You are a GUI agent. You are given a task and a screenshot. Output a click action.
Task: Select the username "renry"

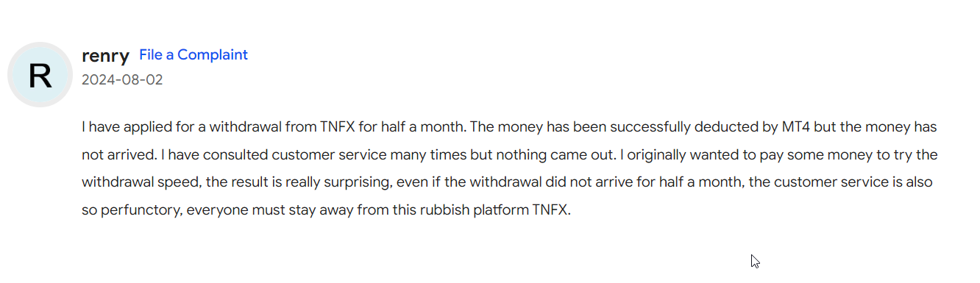pos(106,55)
